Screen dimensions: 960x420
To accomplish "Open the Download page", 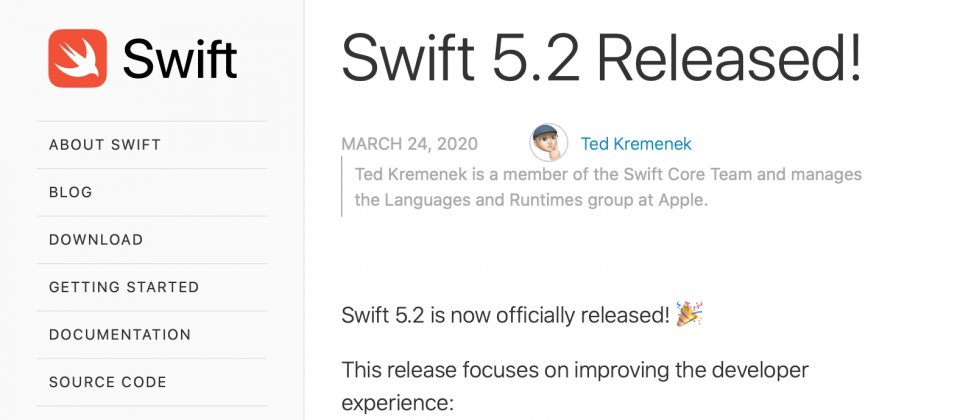I will 96,240.
